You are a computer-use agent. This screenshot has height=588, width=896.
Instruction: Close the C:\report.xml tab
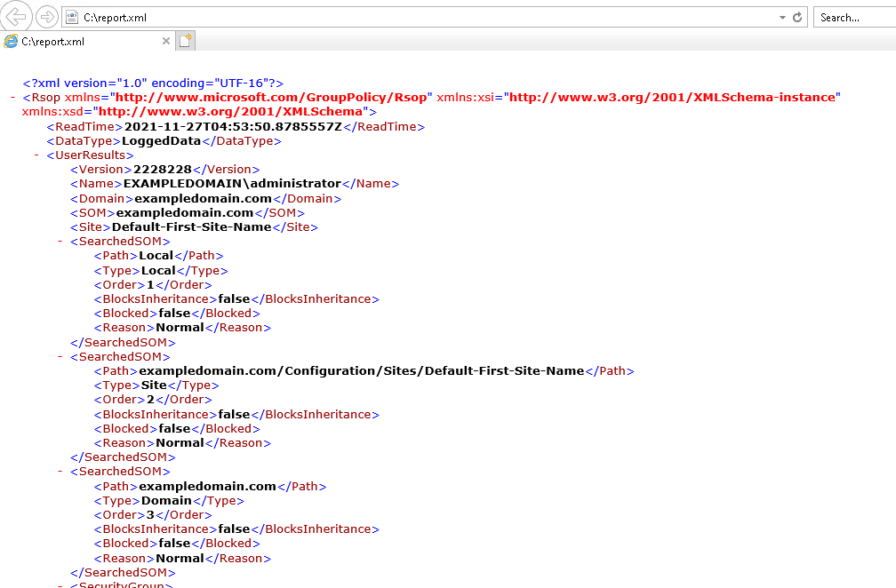coord(165,41)
